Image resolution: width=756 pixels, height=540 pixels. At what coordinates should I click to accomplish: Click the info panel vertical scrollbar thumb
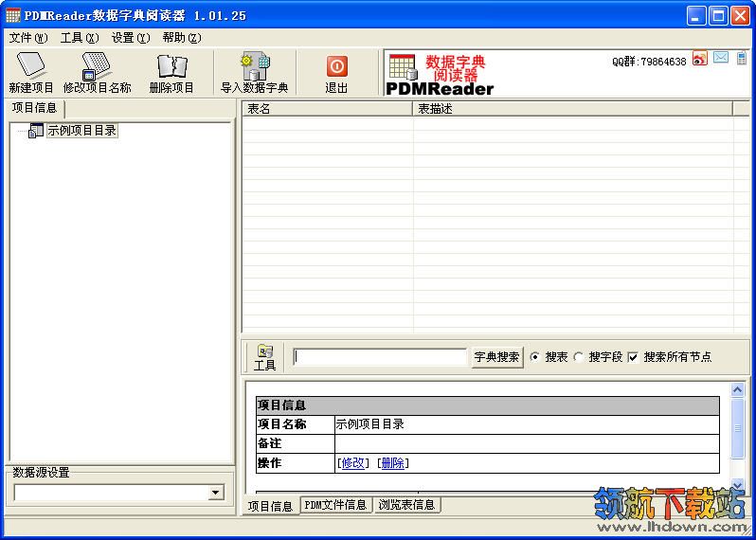[x=738, y=427]
